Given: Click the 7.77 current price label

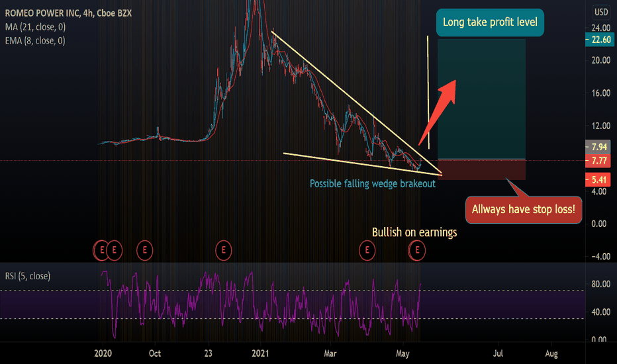Looking at the screenshot, I should (598, 161).
